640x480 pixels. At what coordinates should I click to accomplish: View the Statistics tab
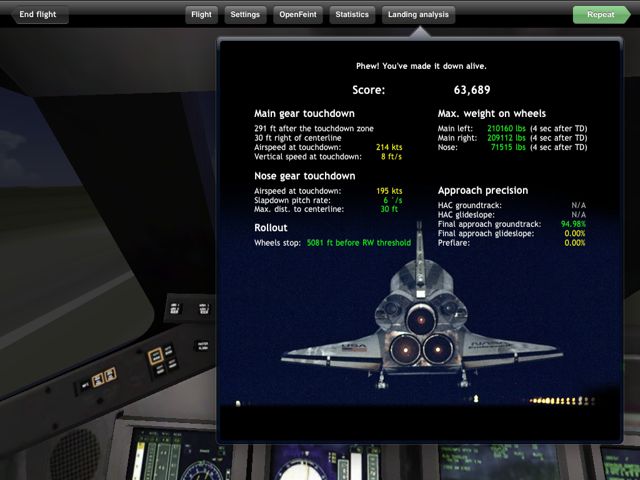coord(352,15)
